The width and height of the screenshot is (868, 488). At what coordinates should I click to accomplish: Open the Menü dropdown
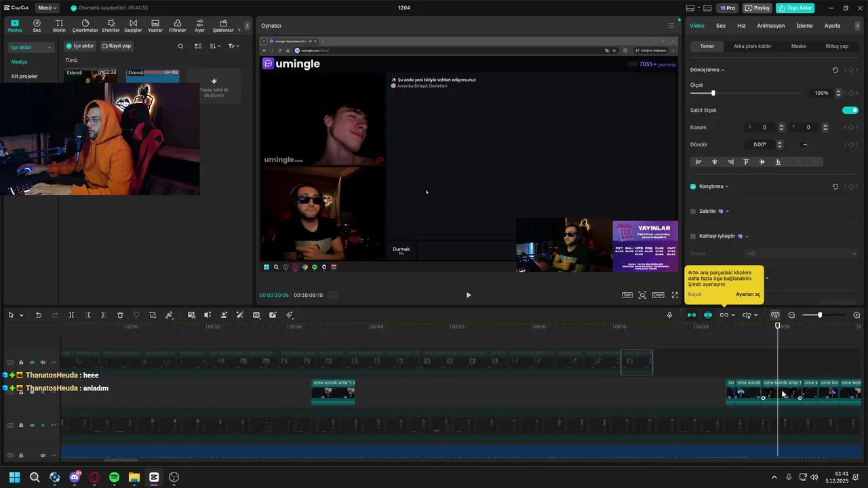47,8
